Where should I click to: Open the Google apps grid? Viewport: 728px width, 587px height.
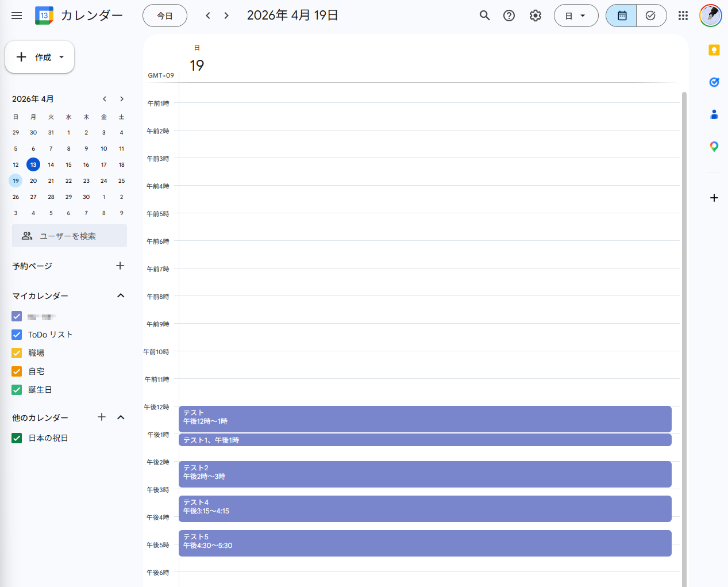683,16
